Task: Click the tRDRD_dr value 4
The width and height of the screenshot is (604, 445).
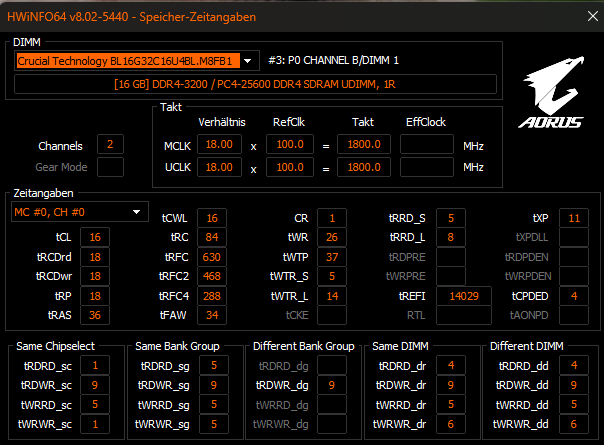Action: pyautogui.click(x=451, y=365)
